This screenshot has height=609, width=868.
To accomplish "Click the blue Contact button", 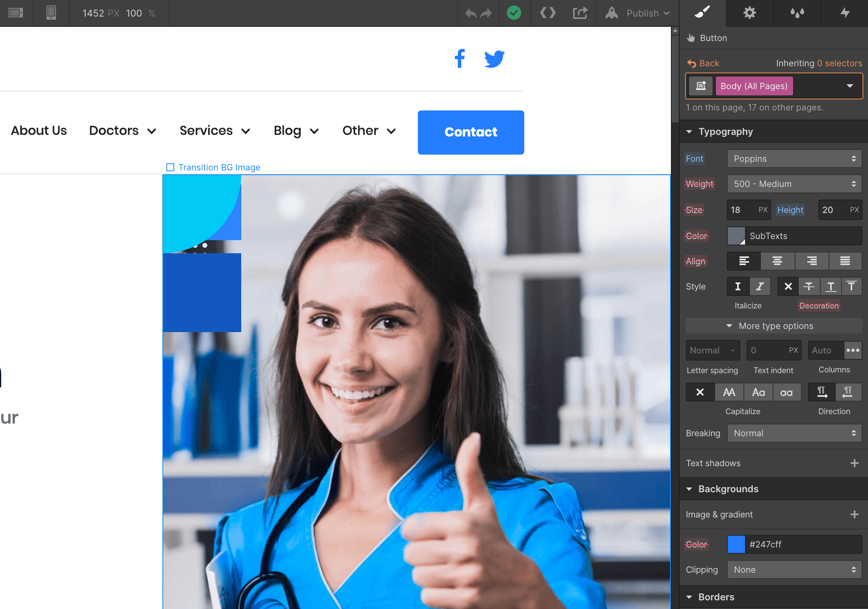I will point(471,132).
